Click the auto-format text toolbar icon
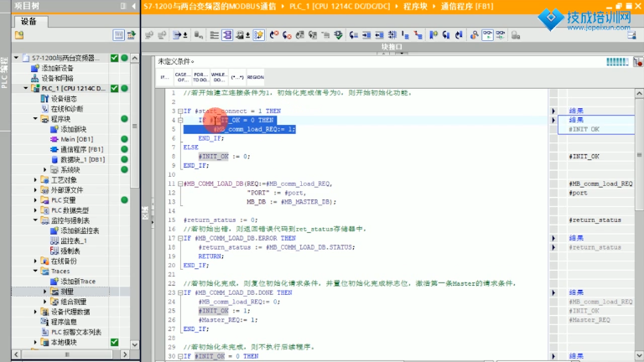Screen dimensions: 644x362 (392, 35)
